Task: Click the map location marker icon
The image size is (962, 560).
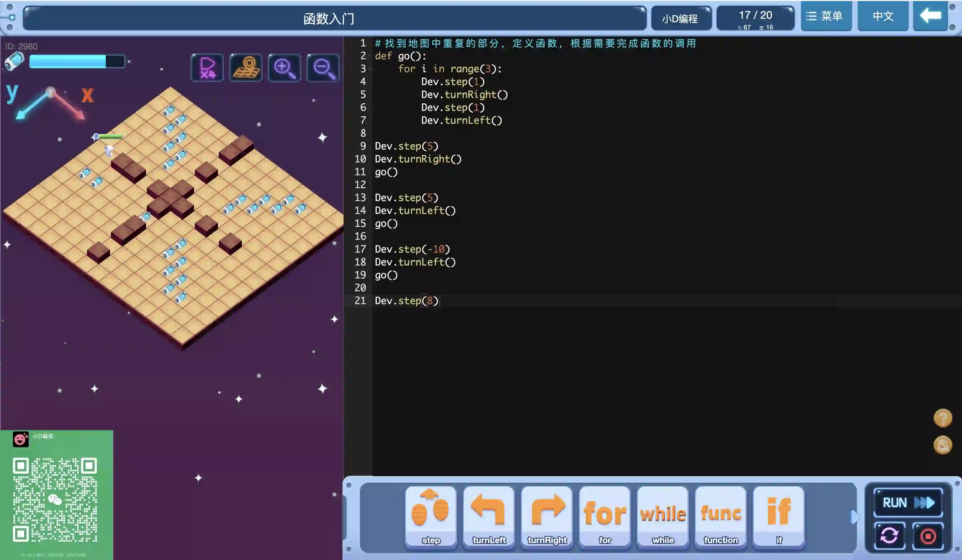Action: pyautogui.click(x=246, y=68)
